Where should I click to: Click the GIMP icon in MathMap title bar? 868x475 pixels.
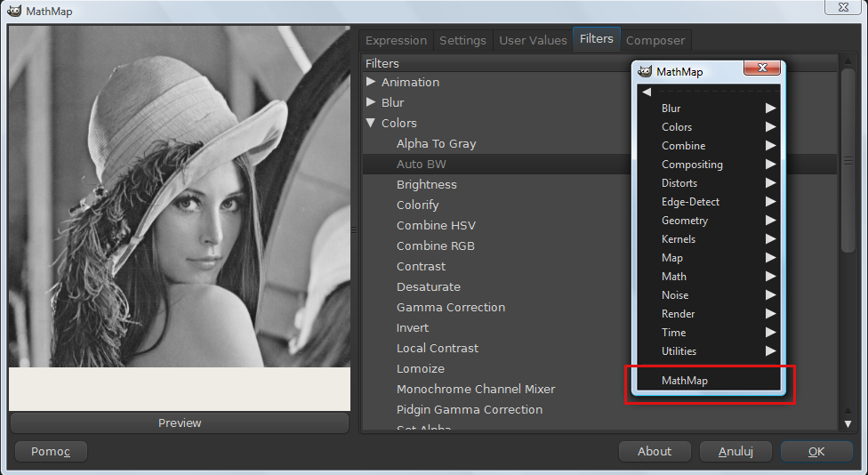coord(14,11)
